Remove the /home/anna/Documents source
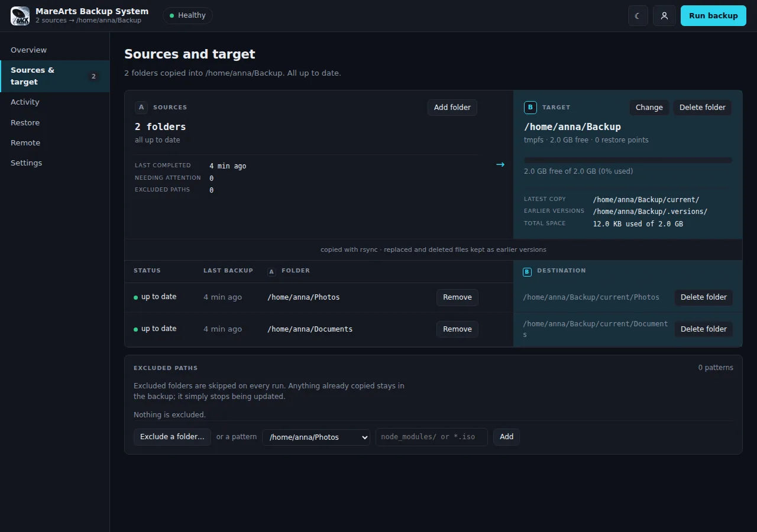 (457, 329)
